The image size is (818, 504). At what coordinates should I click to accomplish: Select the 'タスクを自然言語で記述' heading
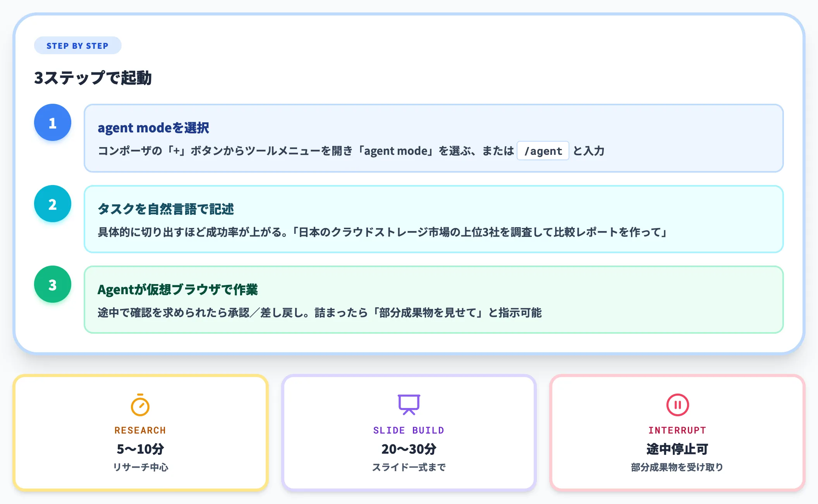166,209
